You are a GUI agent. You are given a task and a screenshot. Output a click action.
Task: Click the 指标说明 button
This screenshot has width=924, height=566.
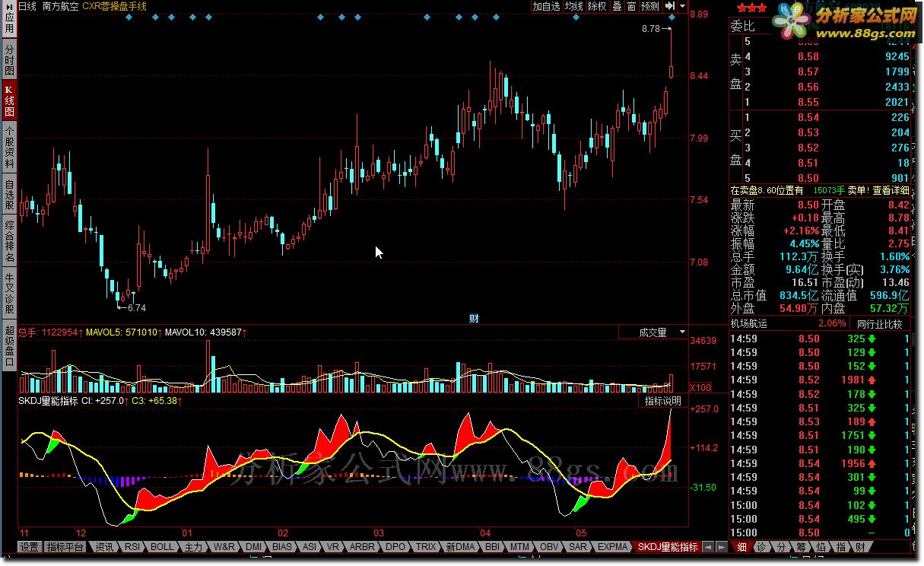coord(662,401)
